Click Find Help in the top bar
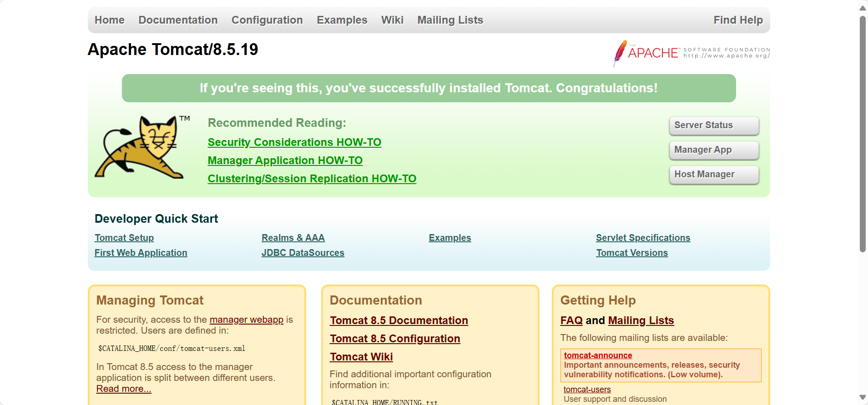The height and width of the screenshot is (405, 868). 738,20
